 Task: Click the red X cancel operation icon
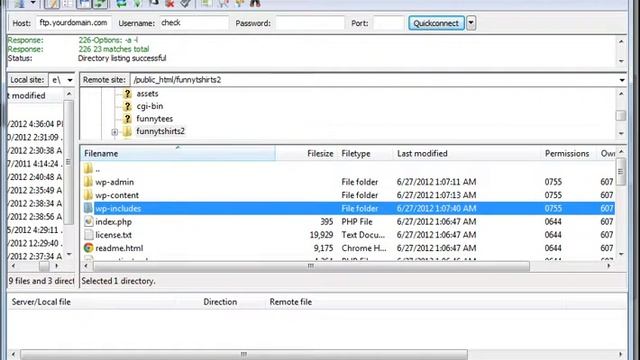[170, 3]
